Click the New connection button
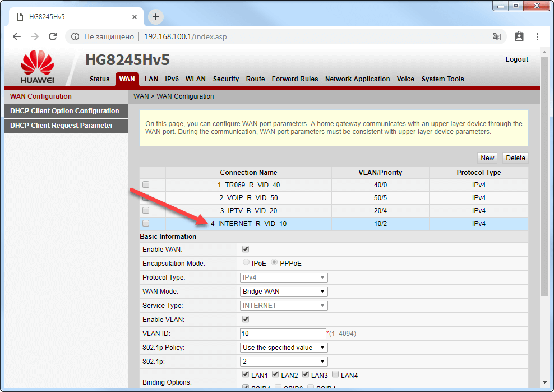 (487, 158)
